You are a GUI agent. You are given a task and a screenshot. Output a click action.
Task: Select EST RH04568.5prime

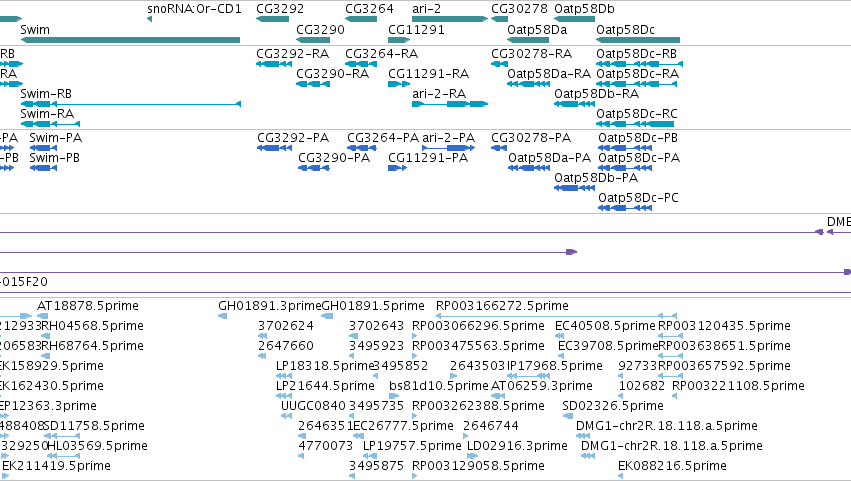click(46, 336)
